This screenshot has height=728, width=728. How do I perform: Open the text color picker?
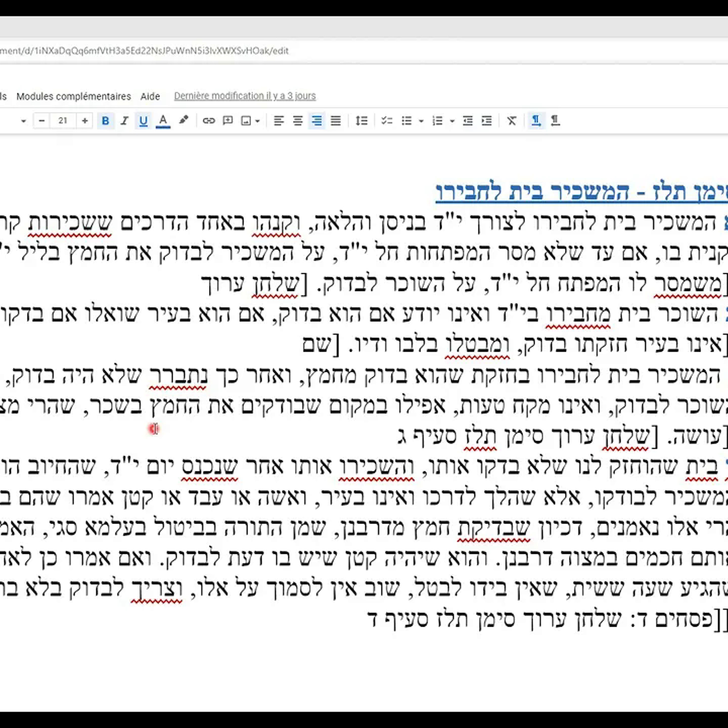(x=163, y=121)
